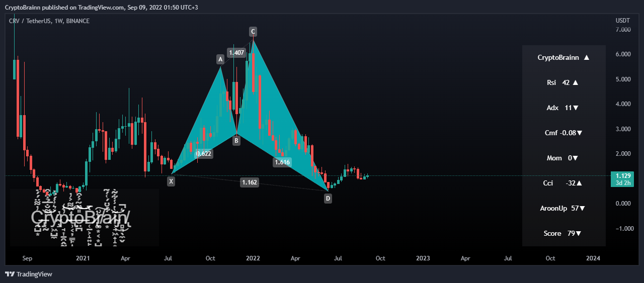Click the 1.616 ratio label

tap(282, 162)
